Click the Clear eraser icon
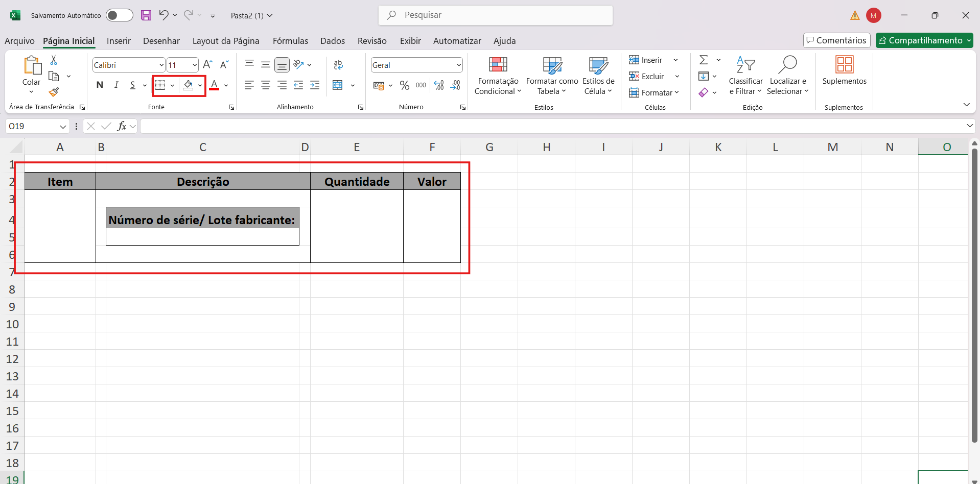The height and width of the screenshot is (484, 980). [x=704, y=92]
